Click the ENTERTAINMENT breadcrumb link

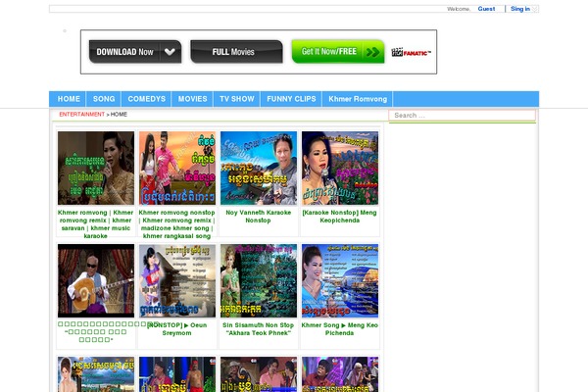[x=81, y=114]
